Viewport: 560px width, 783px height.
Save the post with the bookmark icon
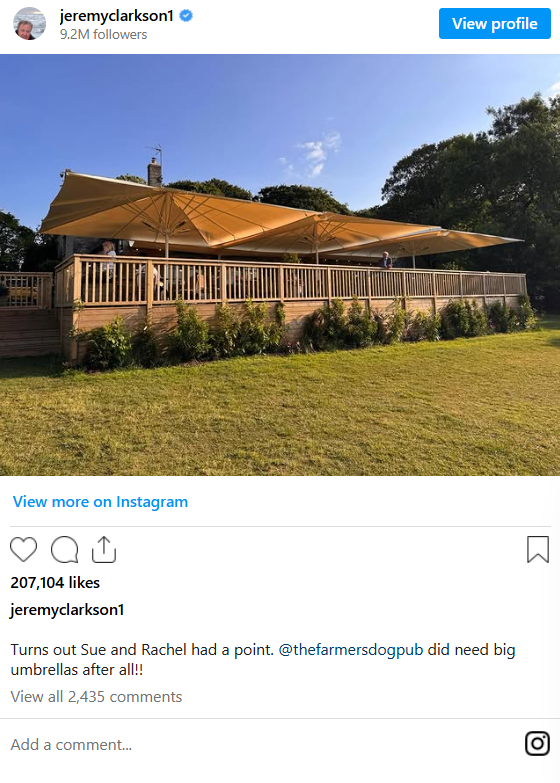click(x=538, y=549)
